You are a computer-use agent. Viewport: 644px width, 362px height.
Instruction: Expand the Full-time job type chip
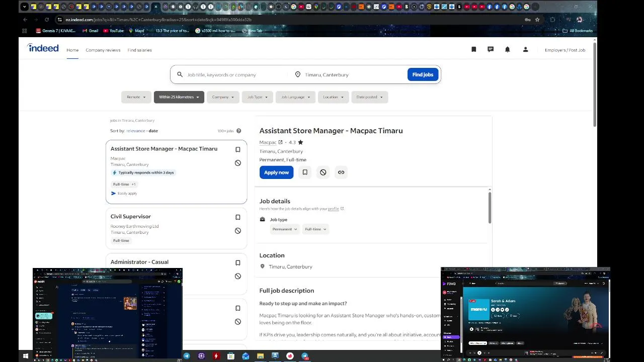[x=315, y=229]
